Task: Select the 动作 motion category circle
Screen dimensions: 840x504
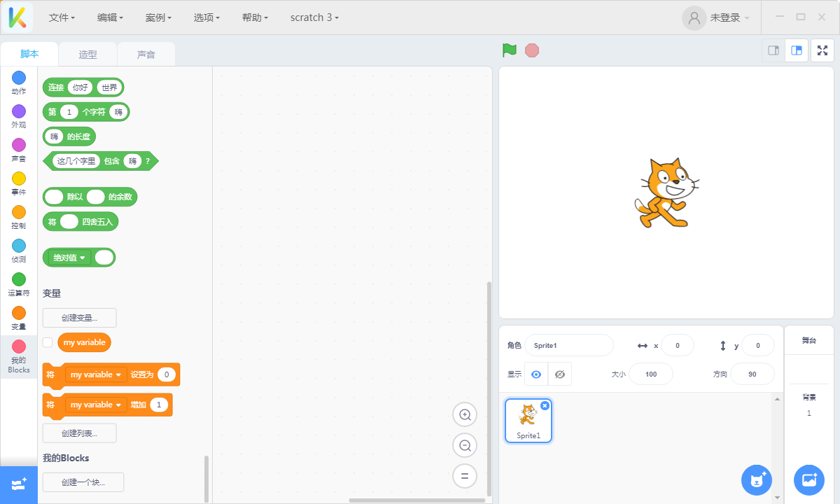Action: (x=19, y=78)
